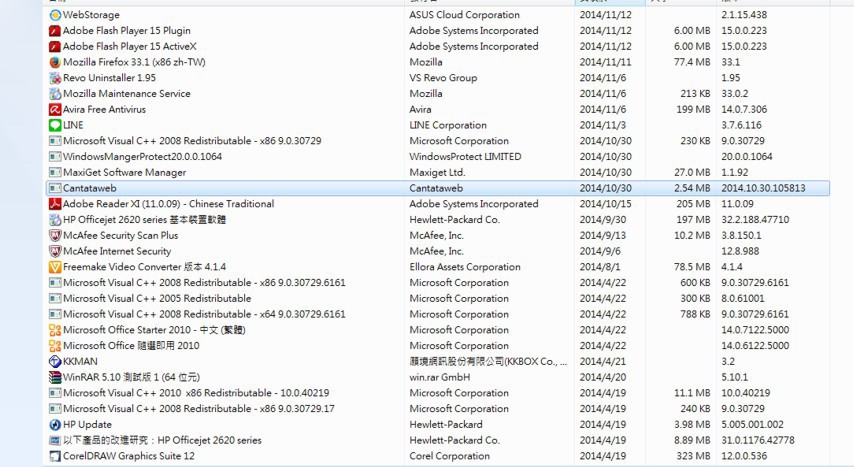This screenshot has height=467, width=854.
Task: Click the HP Officejet 2620 series 基本裝置軟體 icon
Action: tap(55, 220)
